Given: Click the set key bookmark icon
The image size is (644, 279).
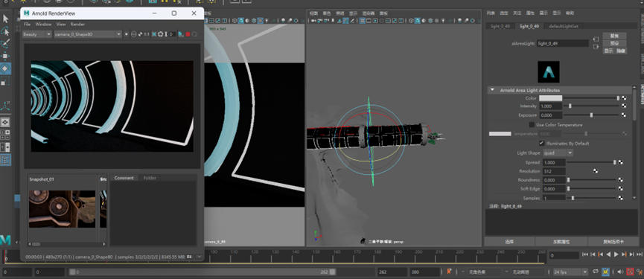Looking at the screenshot, I should tap(449, 272).
